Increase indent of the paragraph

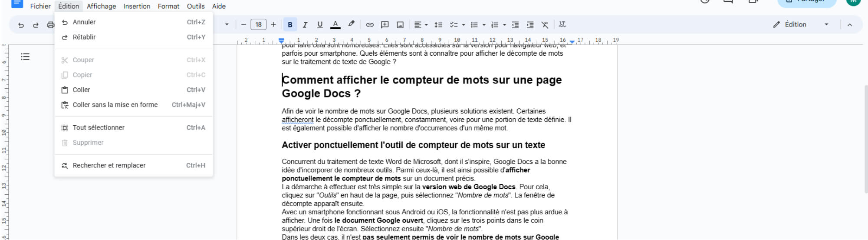530,25
